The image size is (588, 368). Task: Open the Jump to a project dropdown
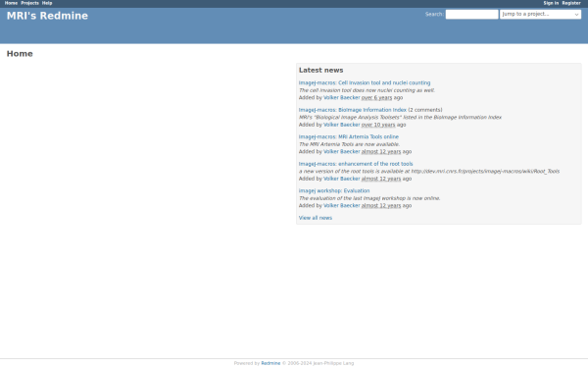pos(540,15)
